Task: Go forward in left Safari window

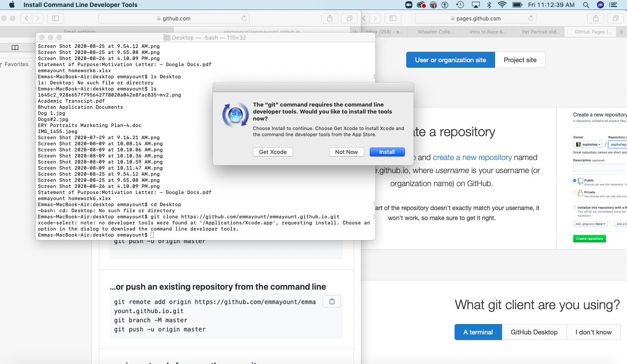Action: (38, 18)
